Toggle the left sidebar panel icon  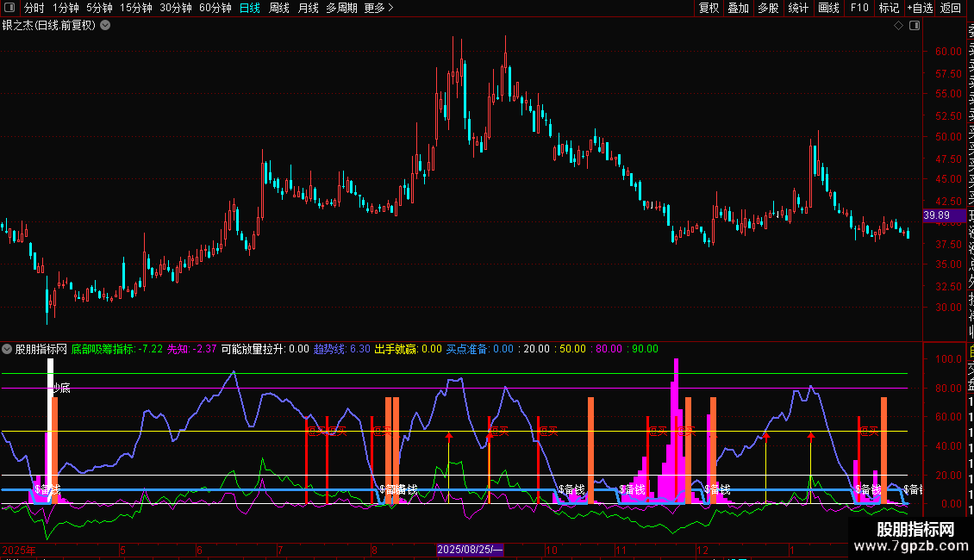tap(11, 9)
